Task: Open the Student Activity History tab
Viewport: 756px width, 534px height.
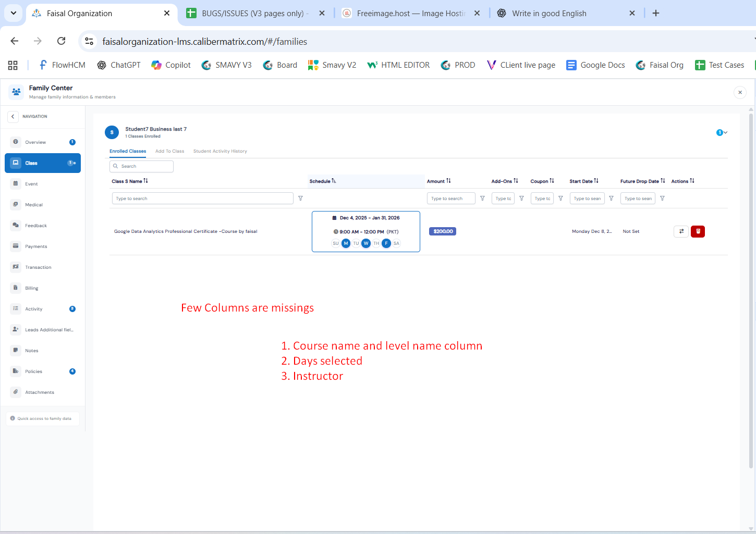Action: point(220,151)
